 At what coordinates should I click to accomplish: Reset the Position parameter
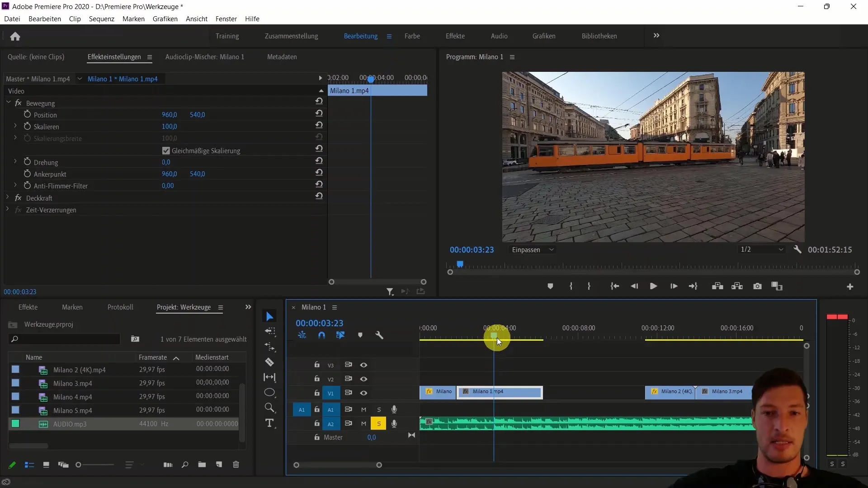319,113
